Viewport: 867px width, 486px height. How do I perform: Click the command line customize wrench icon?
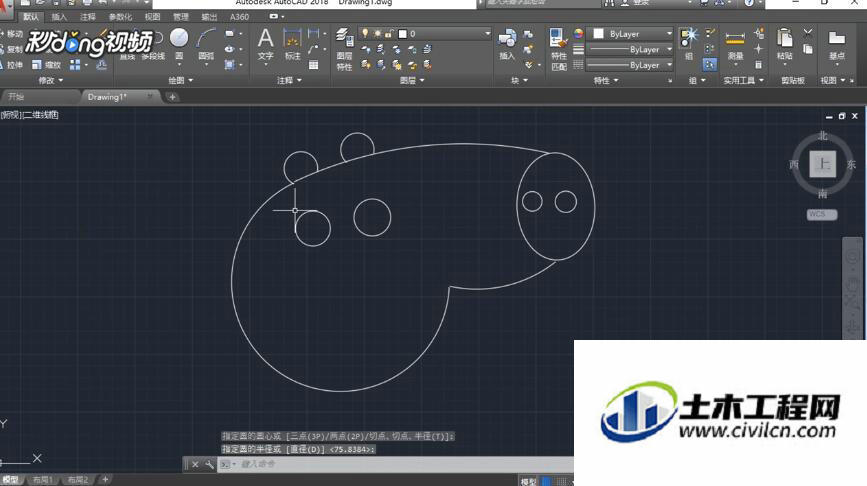tap(209, 464)
